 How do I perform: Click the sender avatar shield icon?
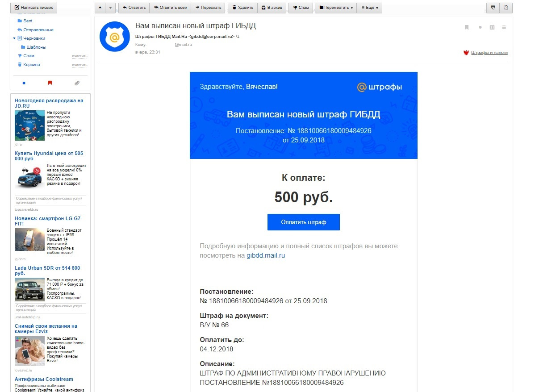115,37
